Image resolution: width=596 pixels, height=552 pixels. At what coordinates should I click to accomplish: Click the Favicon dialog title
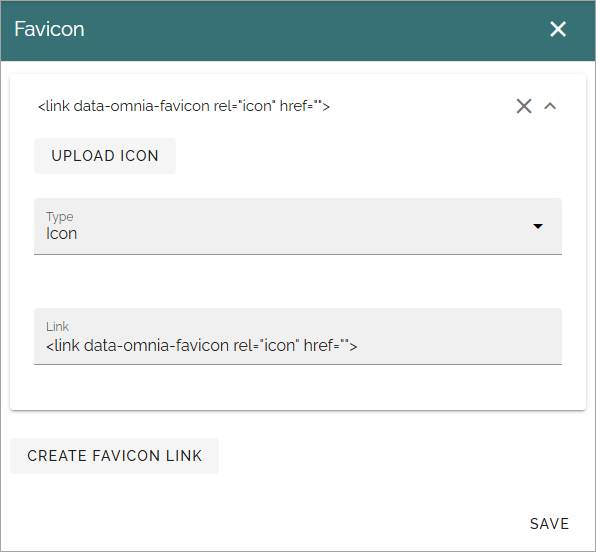click(49, 29)
